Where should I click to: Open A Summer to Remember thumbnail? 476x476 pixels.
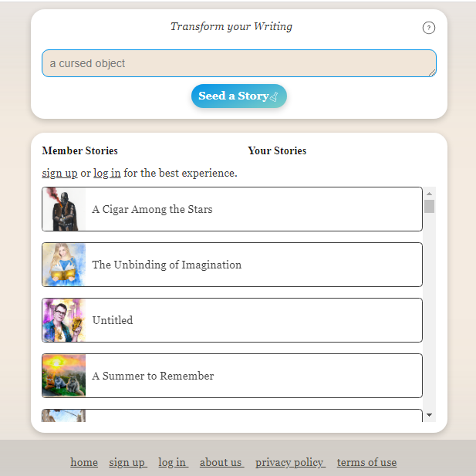tap(64, 376)
